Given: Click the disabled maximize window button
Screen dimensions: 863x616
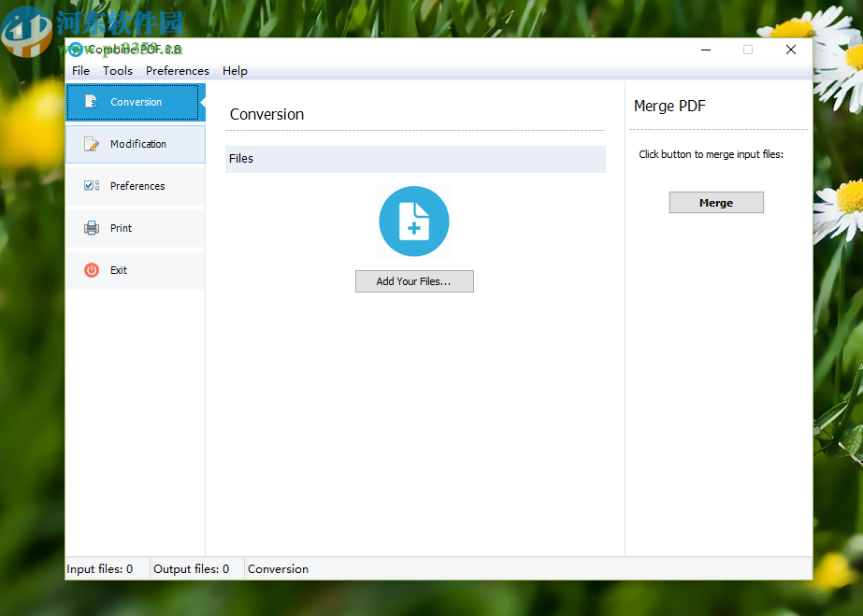Looking at the screenshot, I should (x=748, y=50).
